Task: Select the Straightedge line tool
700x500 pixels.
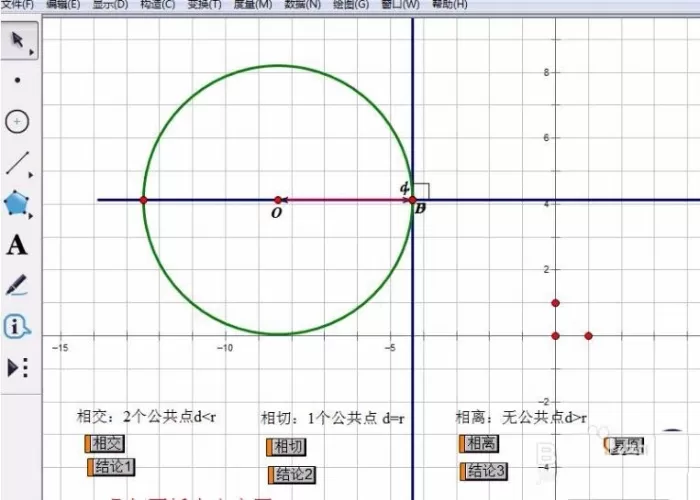Action: [x=18, y=162]
